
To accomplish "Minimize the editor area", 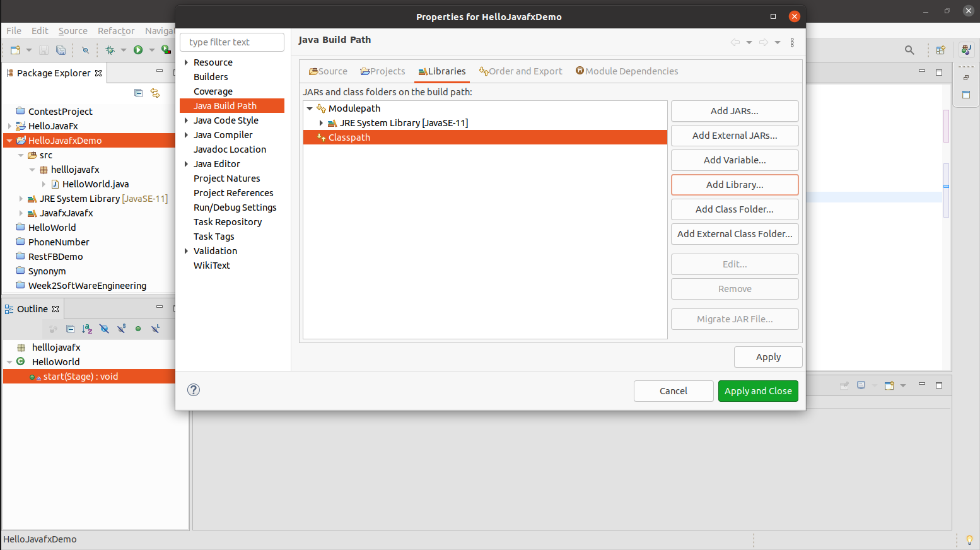I will (922, 71).
